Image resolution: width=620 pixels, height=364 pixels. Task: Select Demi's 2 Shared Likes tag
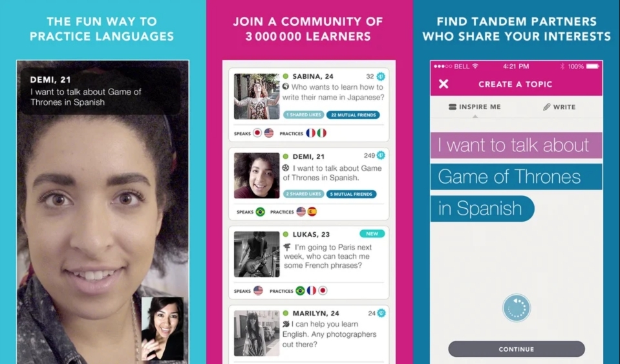tap(303, 194)
